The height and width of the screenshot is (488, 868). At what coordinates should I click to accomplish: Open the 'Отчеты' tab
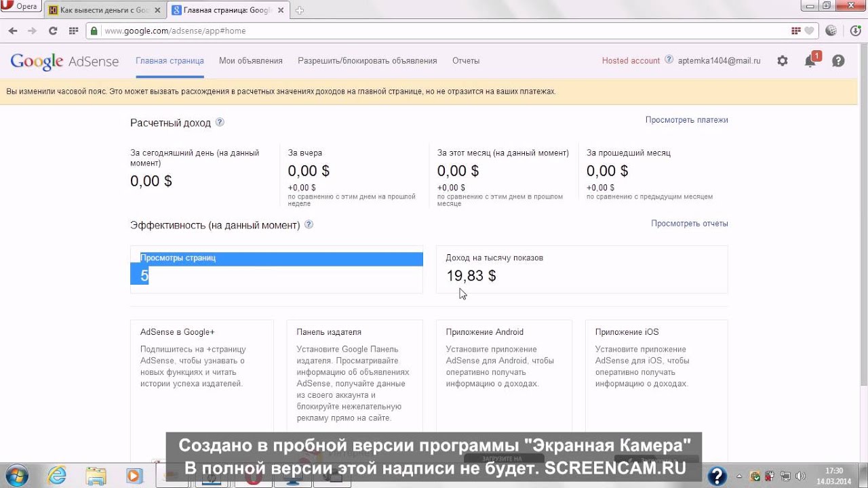point(466,60)
